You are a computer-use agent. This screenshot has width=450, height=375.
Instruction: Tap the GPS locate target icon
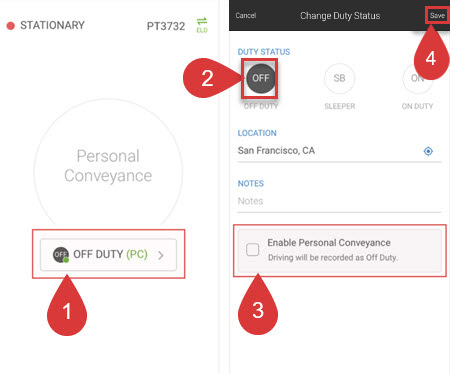pyautogui.click(x=428, y=151)
